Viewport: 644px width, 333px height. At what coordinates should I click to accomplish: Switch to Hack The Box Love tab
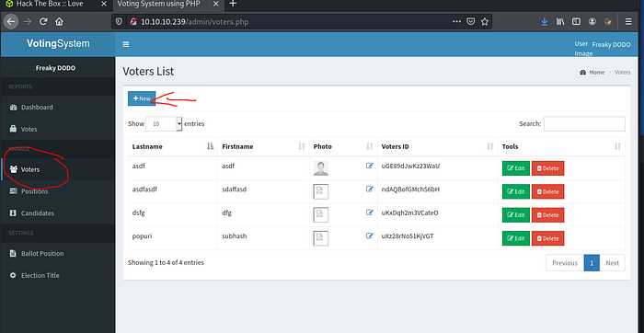pos(50,4)
